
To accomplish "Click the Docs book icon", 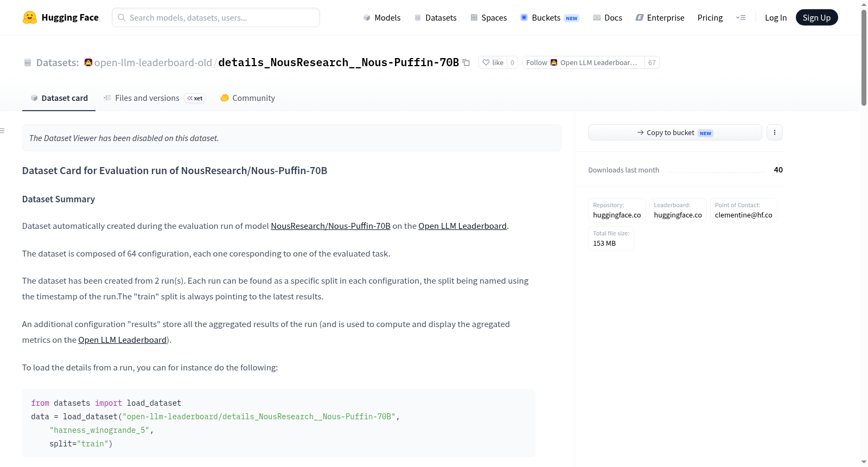I will [x=597, y=17].
